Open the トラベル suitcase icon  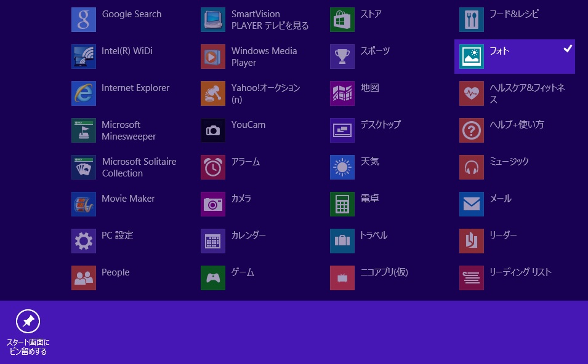[x=342, y=241]
